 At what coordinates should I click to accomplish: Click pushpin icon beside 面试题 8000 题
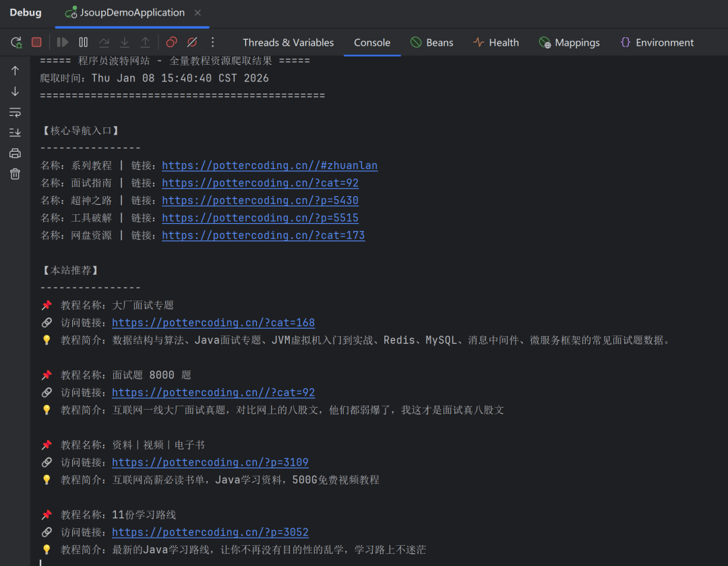click(47, 375)
